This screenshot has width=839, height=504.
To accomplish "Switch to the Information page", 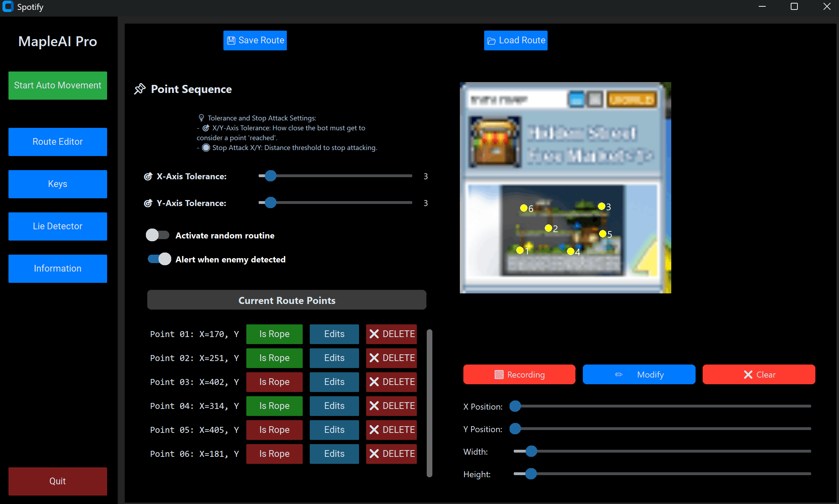I will click(x=58, y=268).
